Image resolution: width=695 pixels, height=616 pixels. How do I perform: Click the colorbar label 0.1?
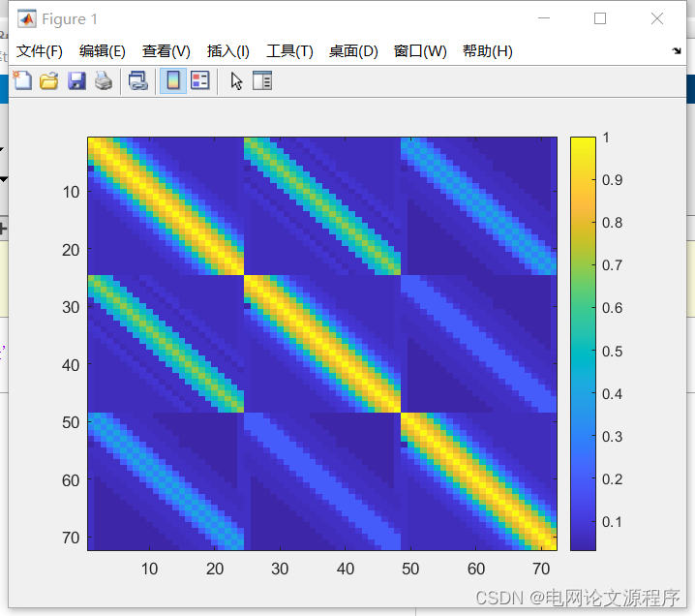[612, 522]
